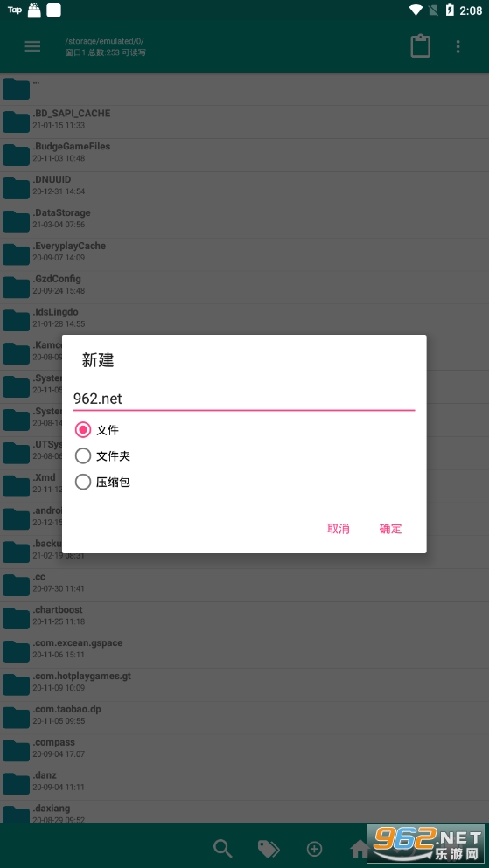Select the 文件夹 radio option

click(x=102, y=456)
